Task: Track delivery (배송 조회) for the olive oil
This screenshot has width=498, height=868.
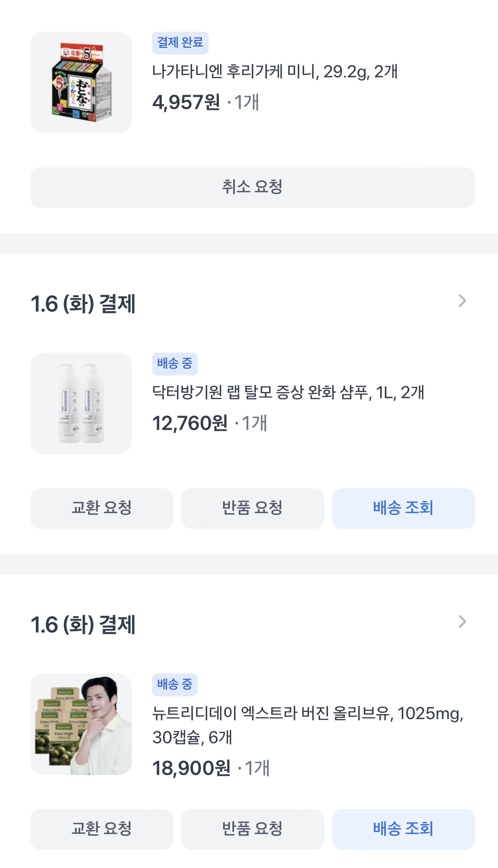Action: click(x=403, y=829)
